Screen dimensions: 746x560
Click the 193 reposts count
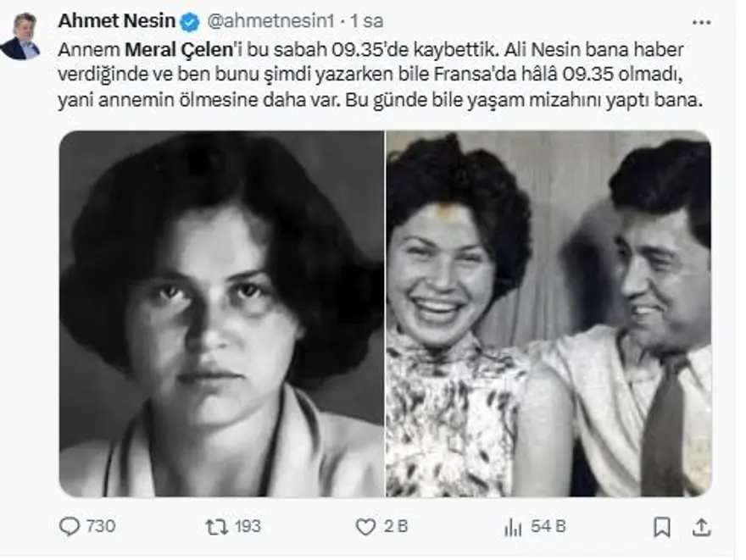pos(248,526)
